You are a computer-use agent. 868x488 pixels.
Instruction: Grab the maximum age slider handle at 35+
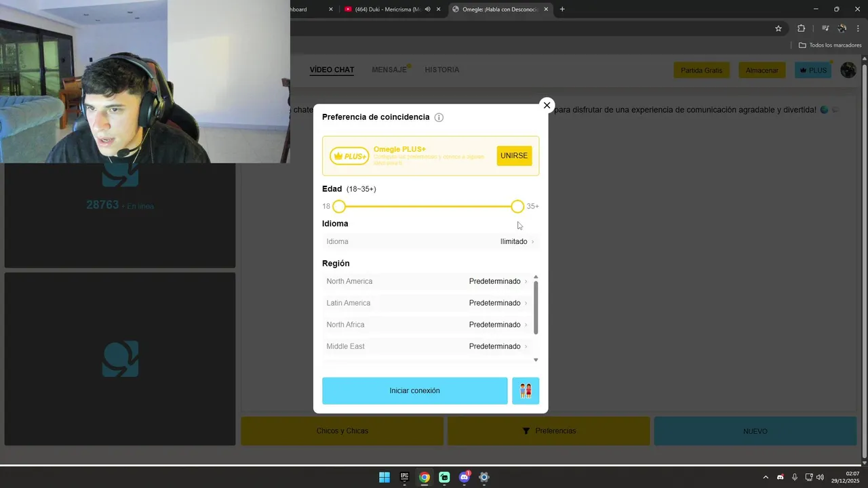pos(517,206)
